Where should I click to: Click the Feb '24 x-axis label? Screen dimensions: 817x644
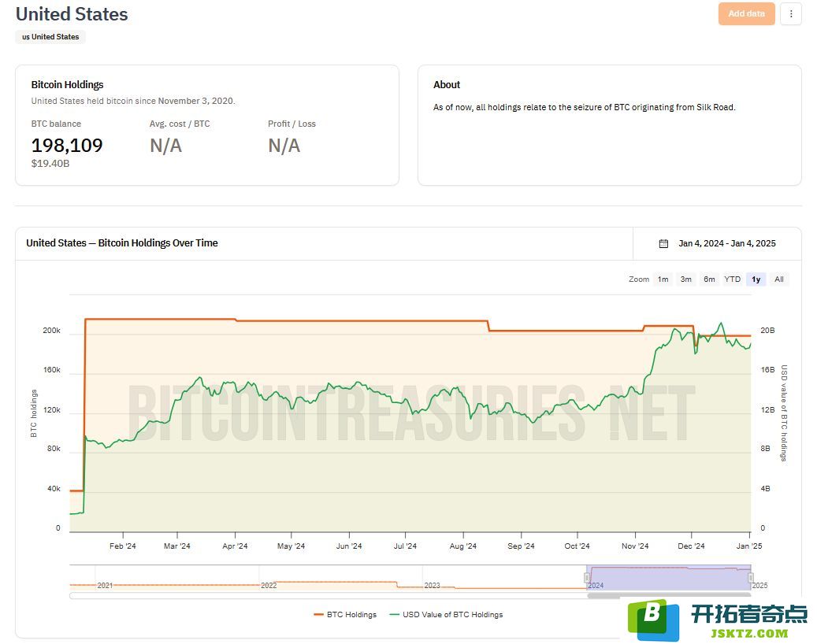(x=122, y=546)
